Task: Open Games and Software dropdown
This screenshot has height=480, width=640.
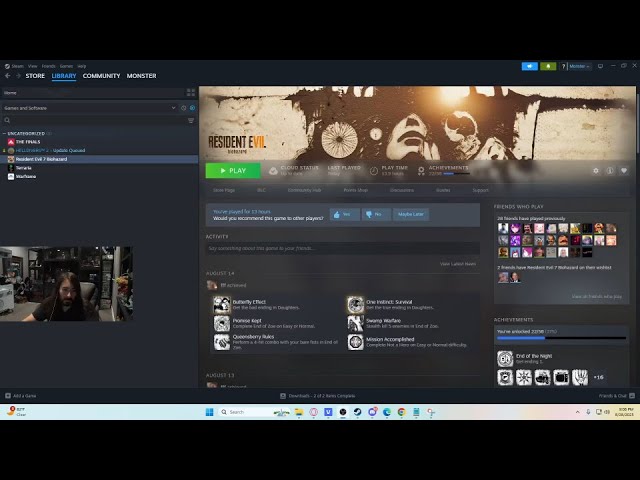Action: pyautogui.click(x=89, y=108)
